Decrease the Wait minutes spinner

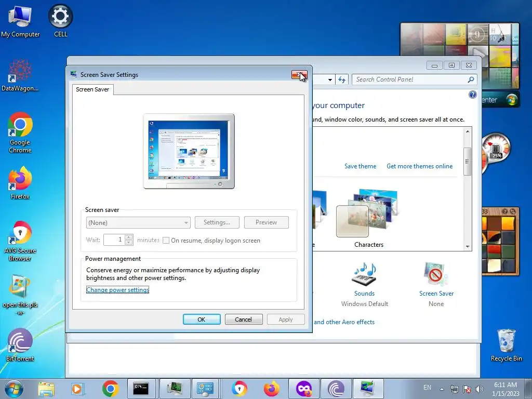tap(129, 242)
